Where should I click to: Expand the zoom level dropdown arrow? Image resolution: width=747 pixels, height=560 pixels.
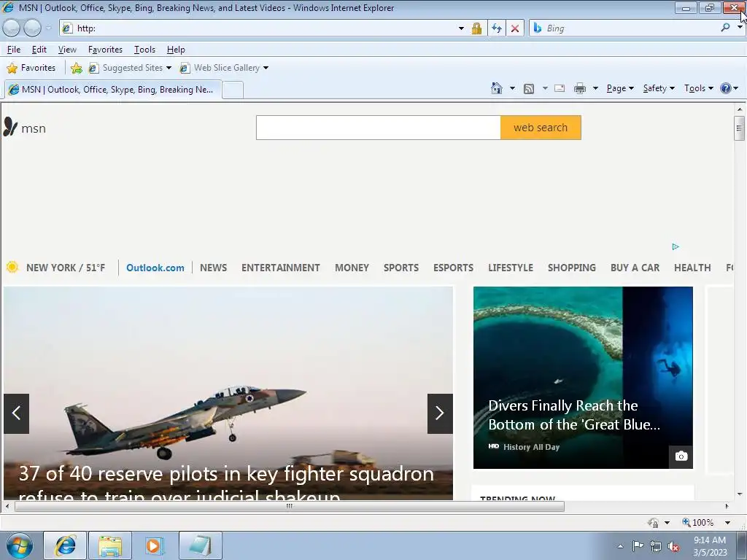pyautogui.click(x=727, y=522)
